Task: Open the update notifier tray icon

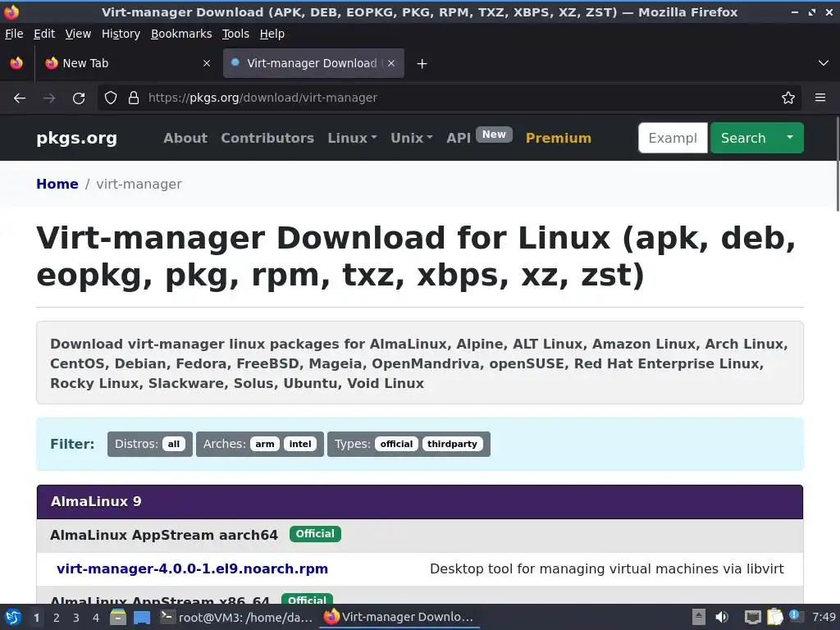Action: (x=797, y=616)
